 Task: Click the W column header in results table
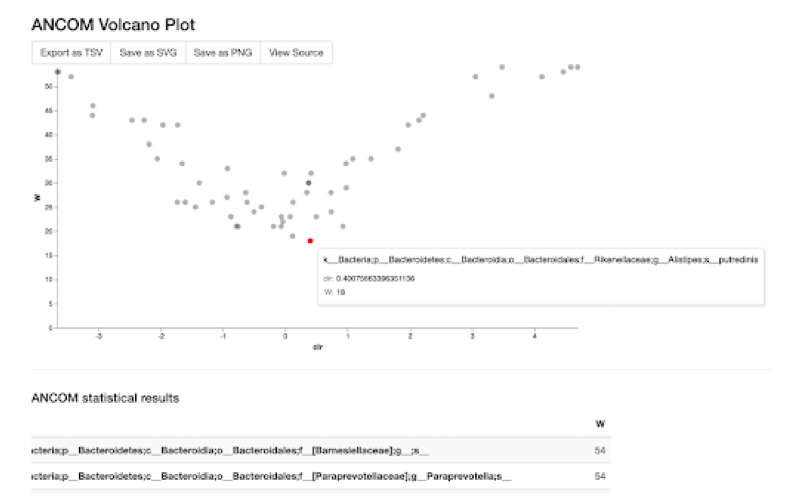599,423
